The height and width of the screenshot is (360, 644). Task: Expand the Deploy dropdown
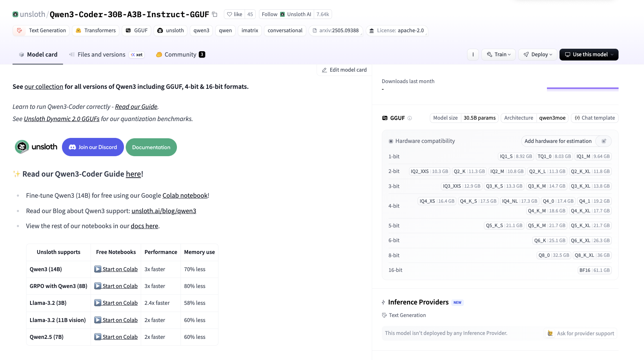click(x=538, y=54)
